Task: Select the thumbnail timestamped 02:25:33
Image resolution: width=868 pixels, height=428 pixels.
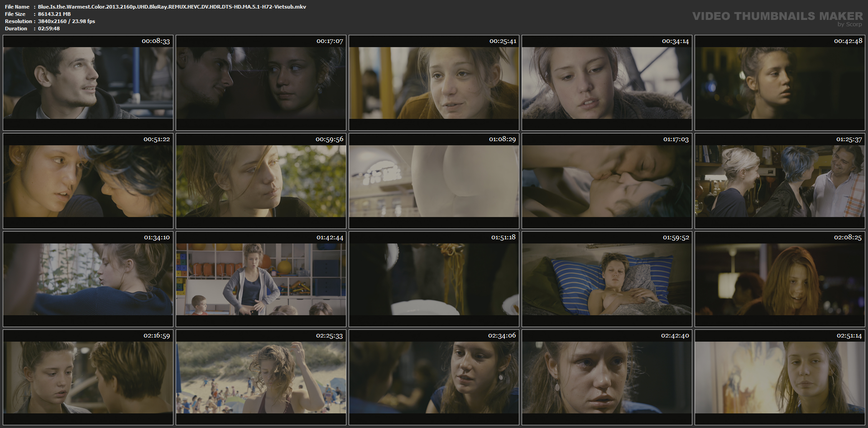Action: tap(261, 377)
